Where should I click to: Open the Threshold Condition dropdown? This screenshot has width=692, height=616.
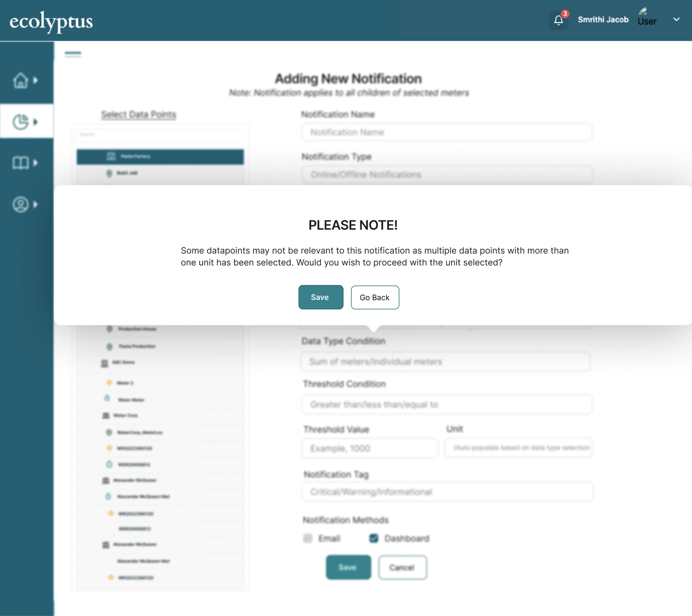447,404
